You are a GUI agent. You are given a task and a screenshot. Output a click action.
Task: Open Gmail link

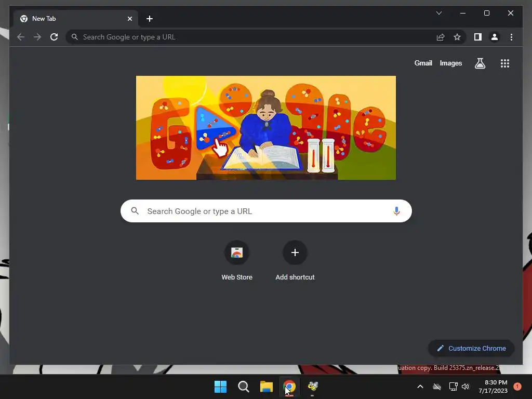[423, 63]
